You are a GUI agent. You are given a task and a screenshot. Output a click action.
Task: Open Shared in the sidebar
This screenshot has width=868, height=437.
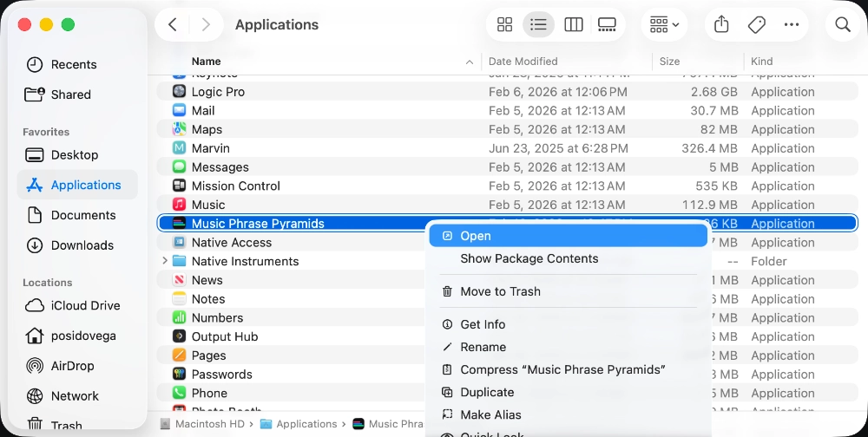77,95
